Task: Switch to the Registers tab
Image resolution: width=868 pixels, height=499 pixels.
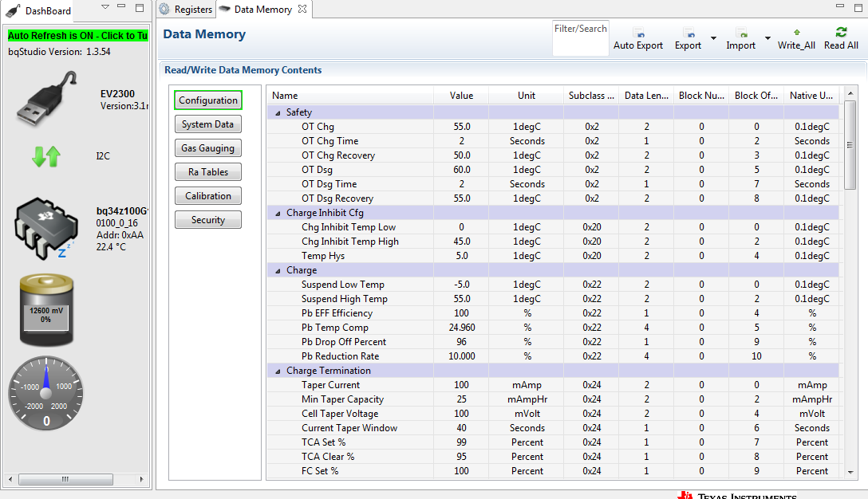Action: point(187,10)
